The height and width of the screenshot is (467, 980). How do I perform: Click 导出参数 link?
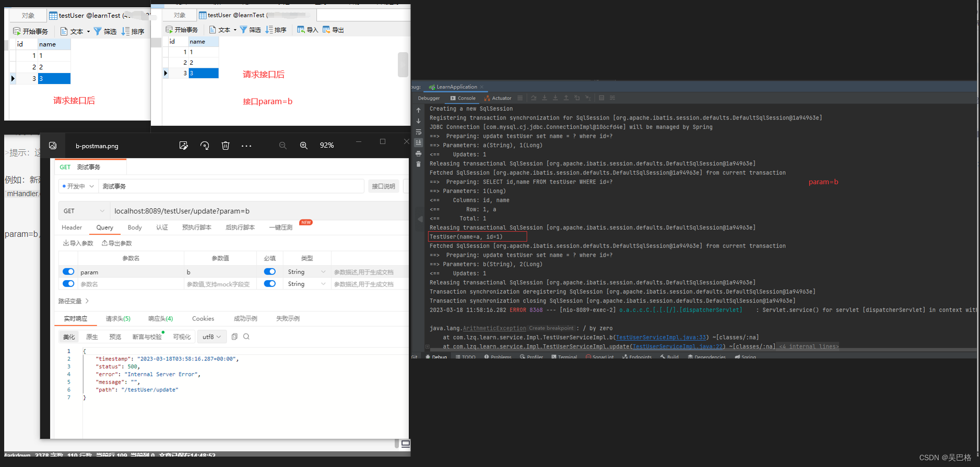pos(117,243)
